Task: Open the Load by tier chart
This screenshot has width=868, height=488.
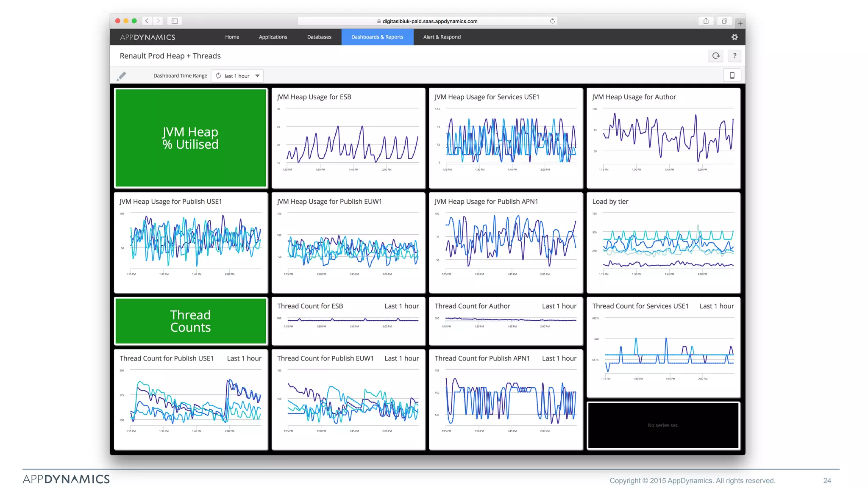Action: click(x=663, y=243)
